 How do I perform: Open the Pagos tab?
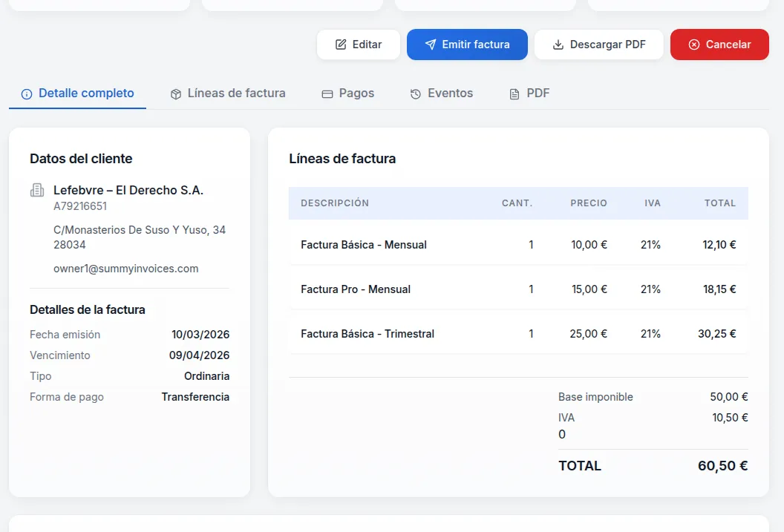click(356, 93)
